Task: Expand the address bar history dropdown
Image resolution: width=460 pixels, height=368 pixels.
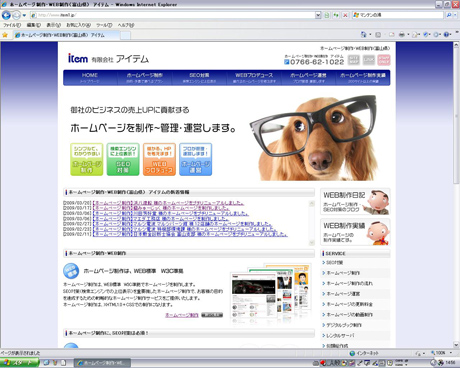Action: 318,15
